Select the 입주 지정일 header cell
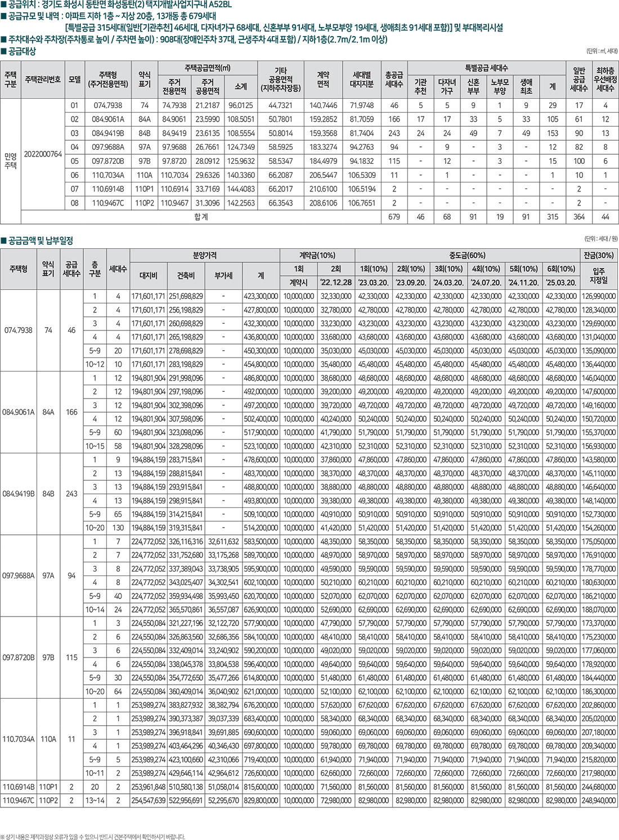 pos(599,276)
